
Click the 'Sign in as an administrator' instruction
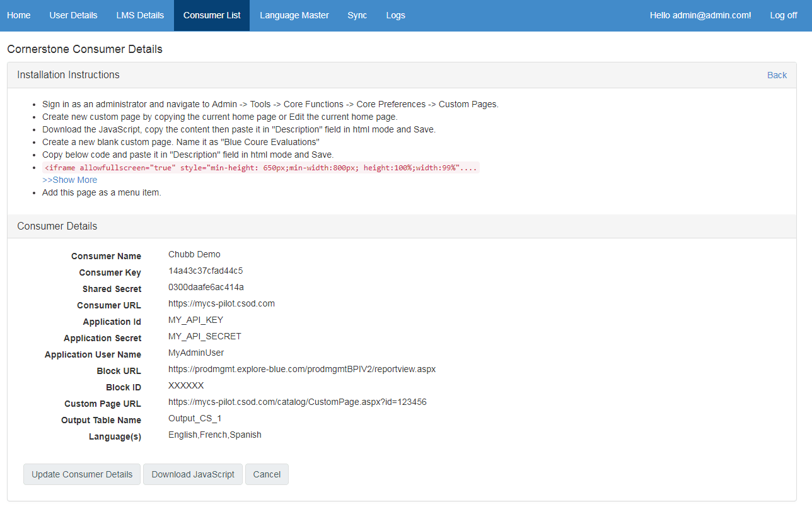pyautogui.click(x=270, y=104)
